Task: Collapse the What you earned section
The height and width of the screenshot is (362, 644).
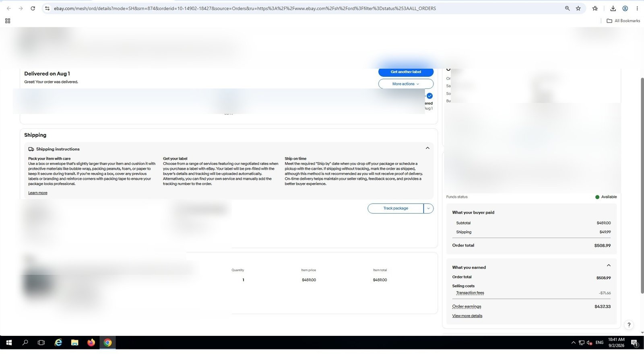Action: click(x=609, y=265)
